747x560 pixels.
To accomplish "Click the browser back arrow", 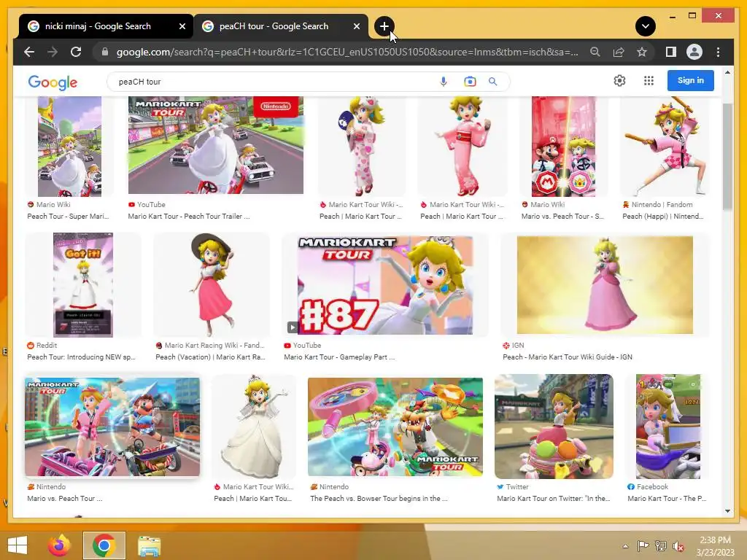I will point(29,52).
